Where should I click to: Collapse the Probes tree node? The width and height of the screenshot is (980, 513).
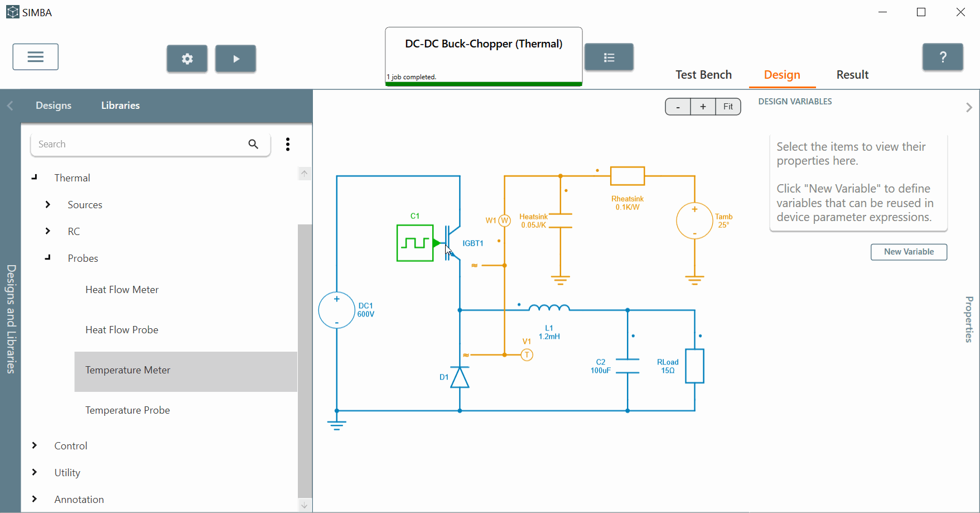point(48,258)
